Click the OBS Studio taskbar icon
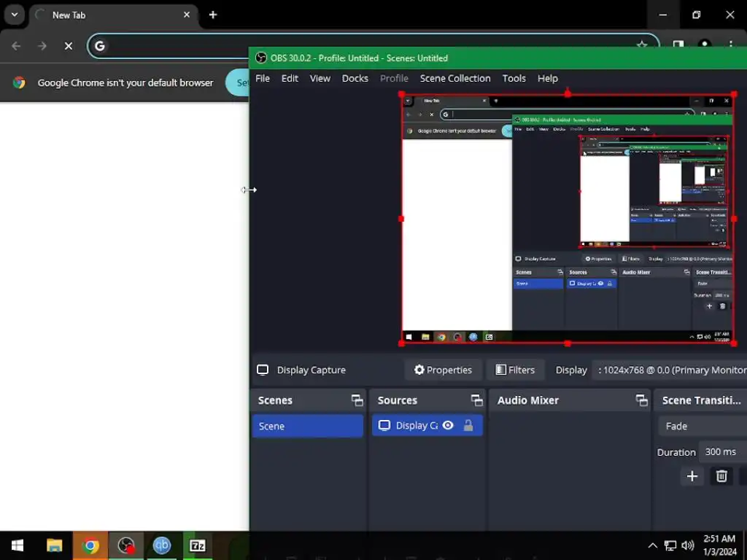The image size is (747, 560). tap(126, 545)
